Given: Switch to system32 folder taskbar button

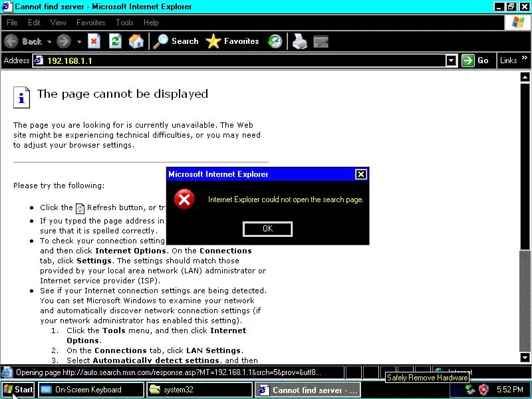Looking at the screenshot, I should (x=199, y=390).
